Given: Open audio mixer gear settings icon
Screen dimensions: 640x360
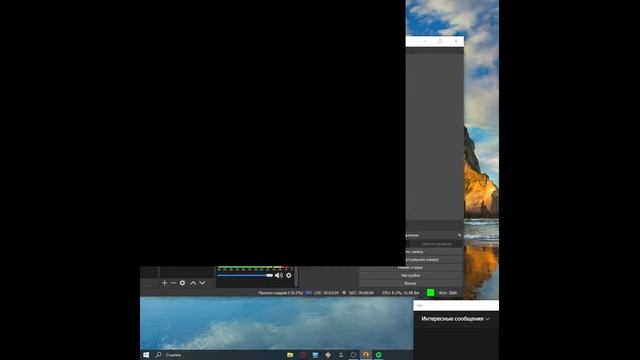Looking at the screenshot, I should [x=289, y=276].
